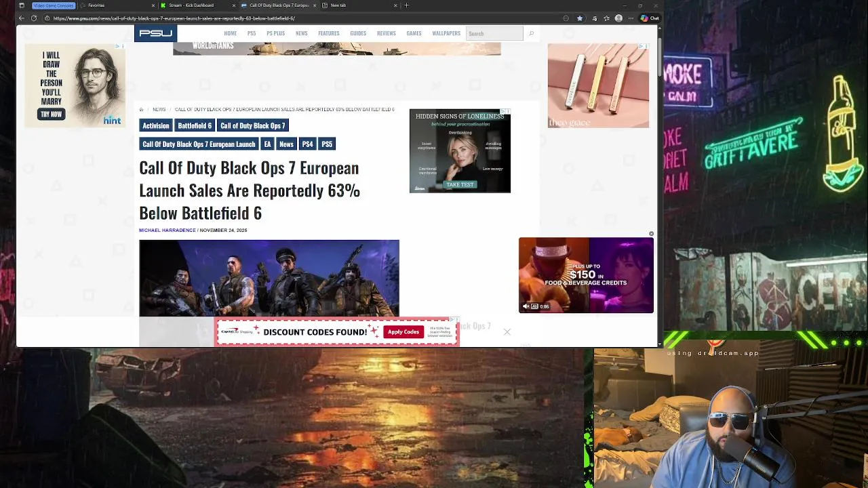Click the November 24, 2025 date
The width and height of the screenshot is (868, 488).
coord(223,230)
